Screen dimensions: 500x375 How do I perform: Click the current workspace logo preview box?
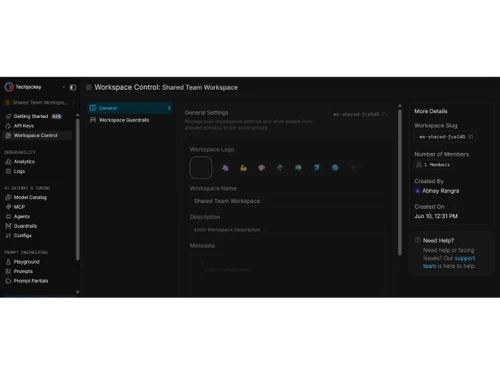click(201, 168)
